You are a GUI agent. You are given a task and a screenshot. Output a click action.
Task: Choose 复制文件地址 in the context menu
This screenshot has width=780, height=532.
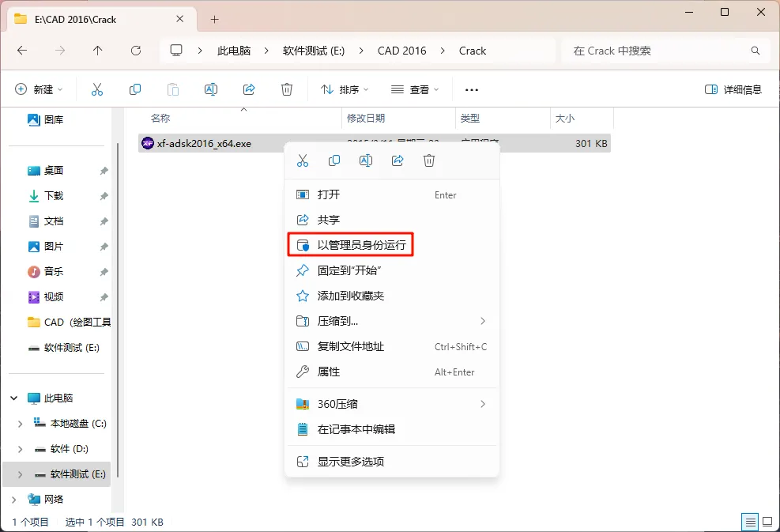[x=392, y=346]
